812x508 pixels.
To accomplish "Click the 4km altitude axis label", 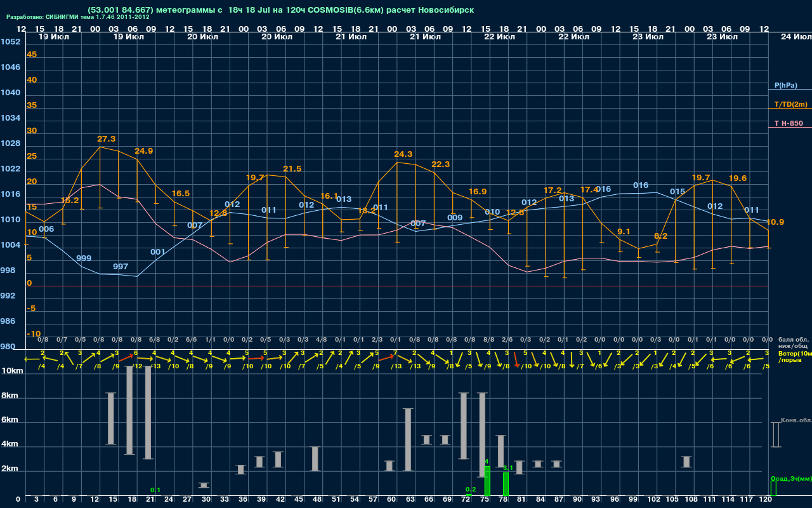I will pos(10,445).
